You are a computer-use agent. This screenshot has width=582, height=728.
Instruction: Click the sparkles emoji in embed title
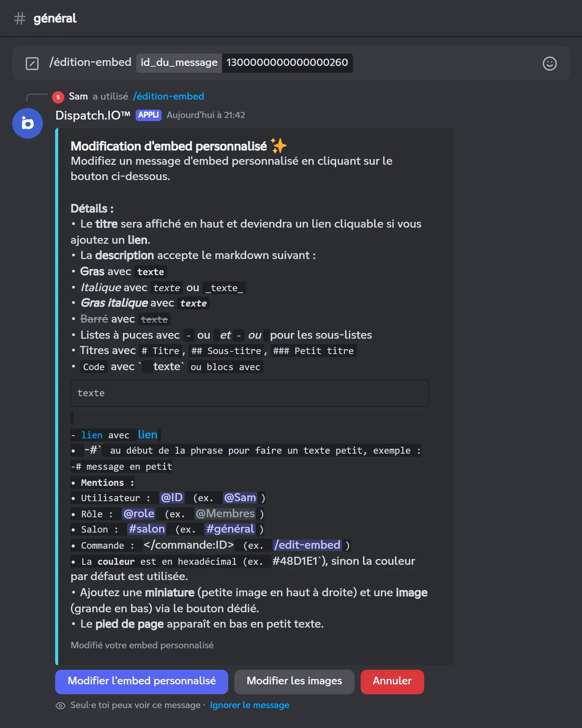pyautogui.click(x=279, y=146)
